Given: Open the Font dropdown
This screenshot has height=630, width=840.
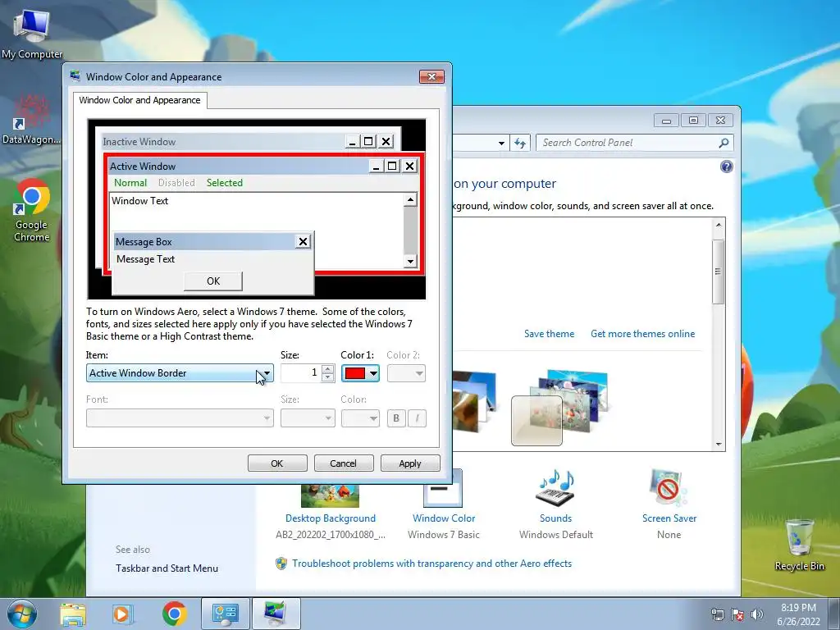Looking at the screenshot, I should (x=180, y=418).
